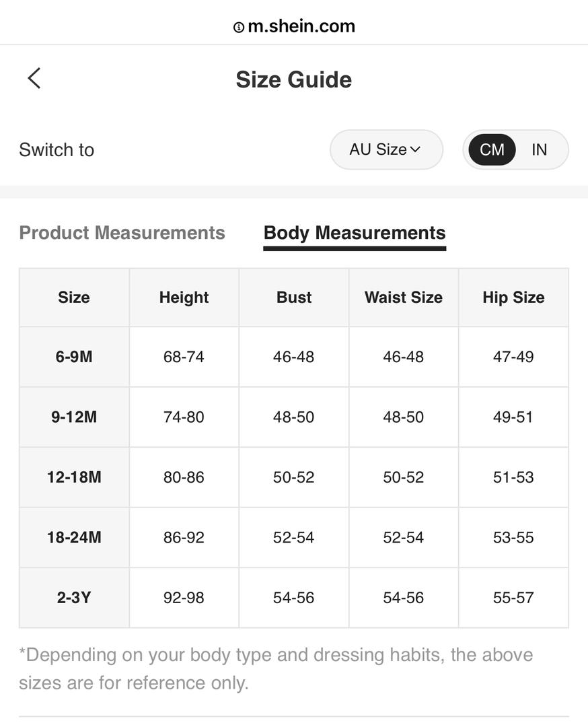Open the AU Size selector
This screenshot has height=727, width=588.
point(386,149)
